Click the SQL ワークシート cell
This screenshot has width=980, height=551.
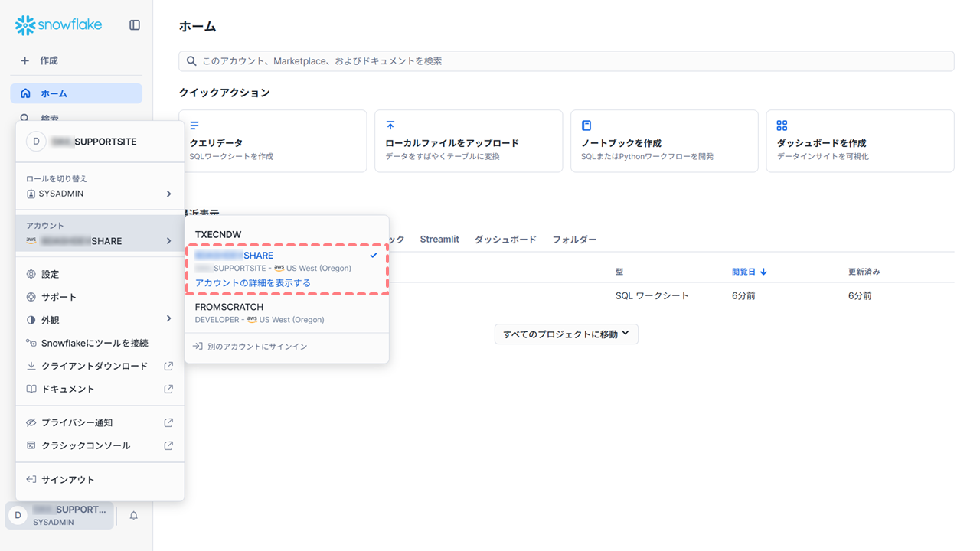(652, 295)
